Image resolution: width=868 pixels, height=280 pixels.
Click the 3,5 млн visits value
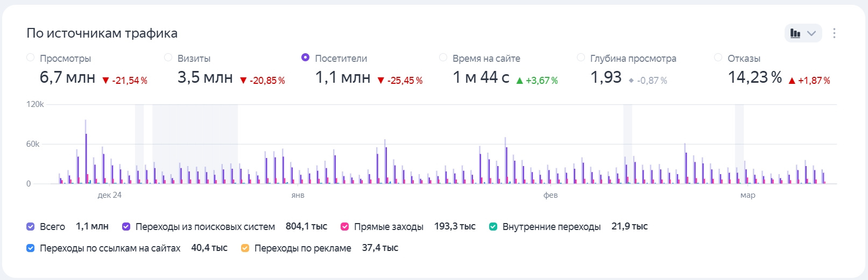[205, 77]
